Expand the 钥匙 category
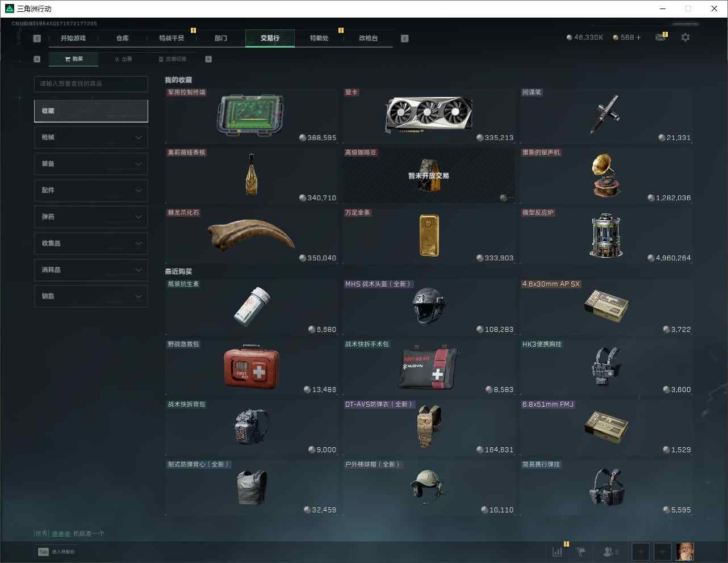 coord(91,296)
